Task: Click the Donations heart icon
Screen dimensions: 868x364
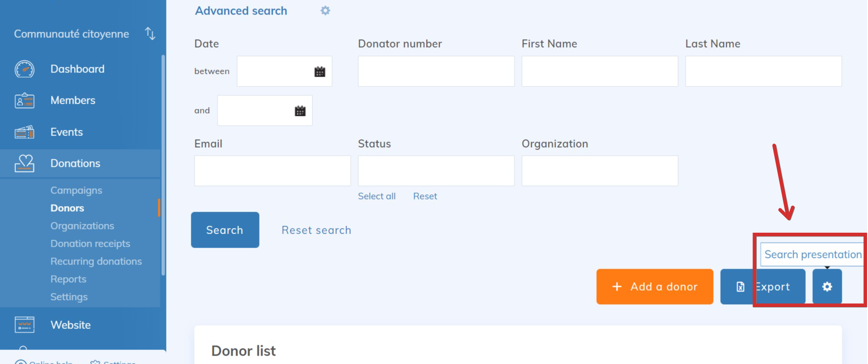Action: pos(24,164)
